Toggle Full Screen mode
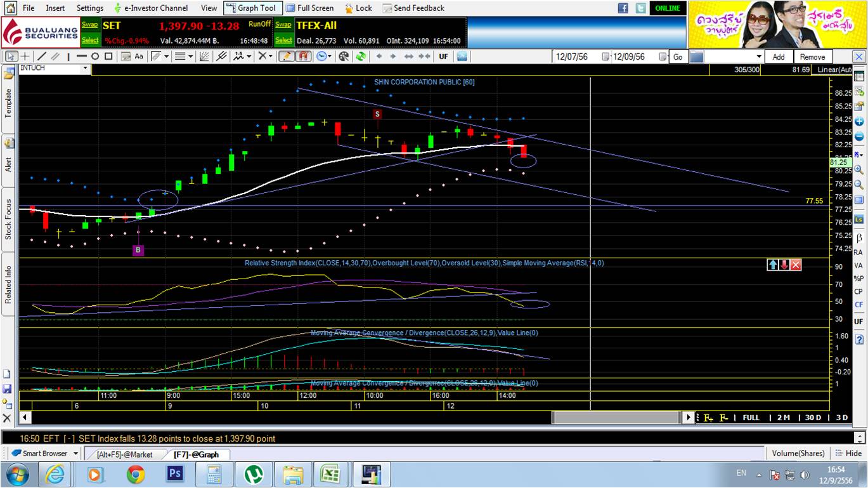Image resolution: width=868 pixels, height=488 pixels. click(310, 8)
